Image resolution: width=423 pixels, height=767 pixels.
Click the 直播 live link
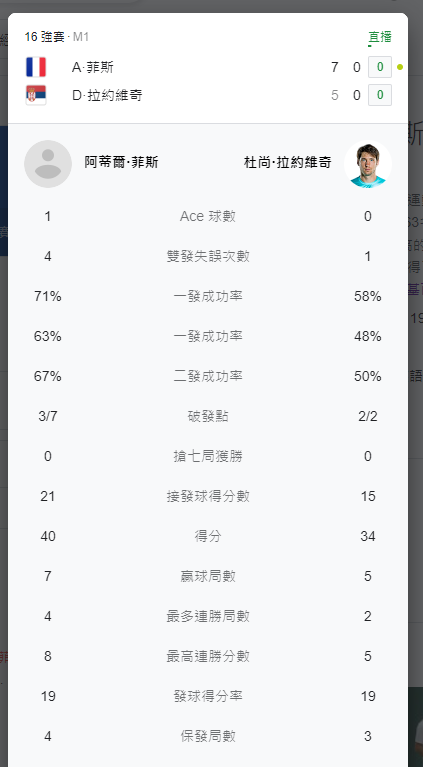379,37
